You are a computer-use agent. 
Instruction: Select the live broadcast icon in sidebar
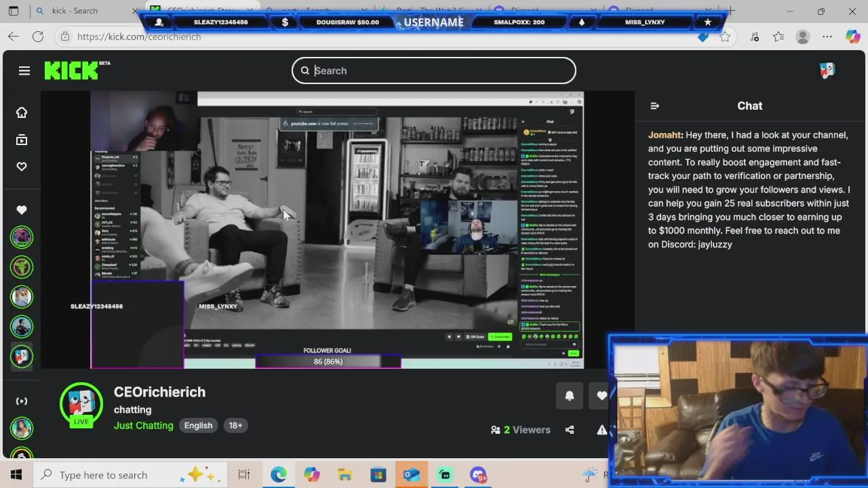tap(22, 401)
